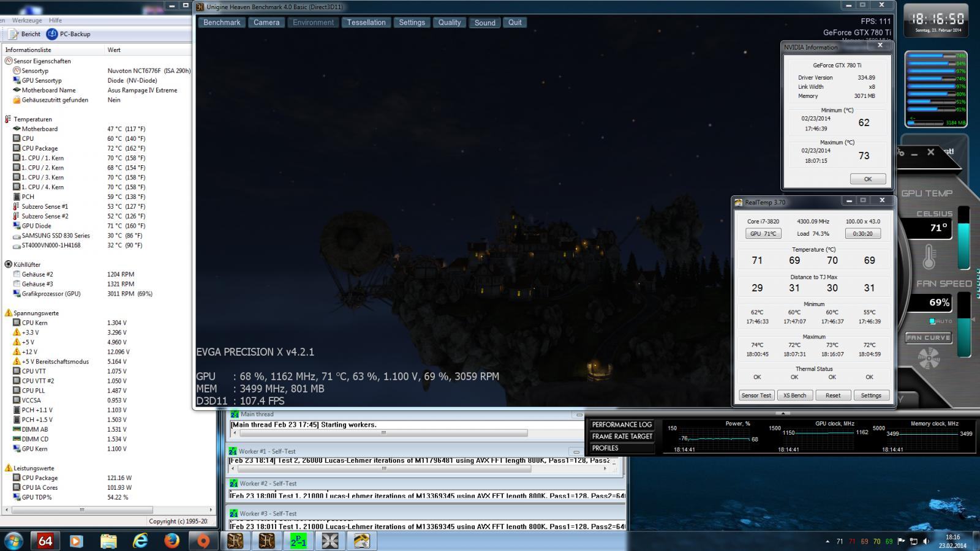
Task: Click OK in NVIDIA Information dialog
Action: [868, 179]
